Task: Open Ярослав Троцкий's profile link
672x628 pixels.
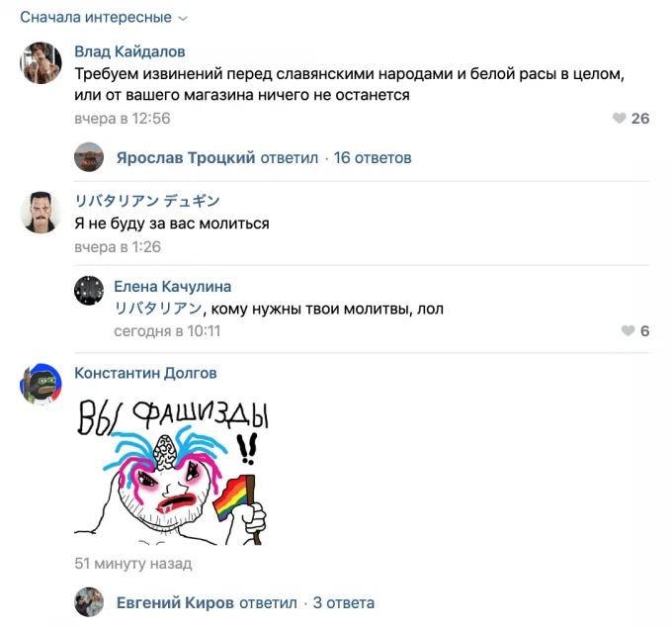Action: [186, 158]
